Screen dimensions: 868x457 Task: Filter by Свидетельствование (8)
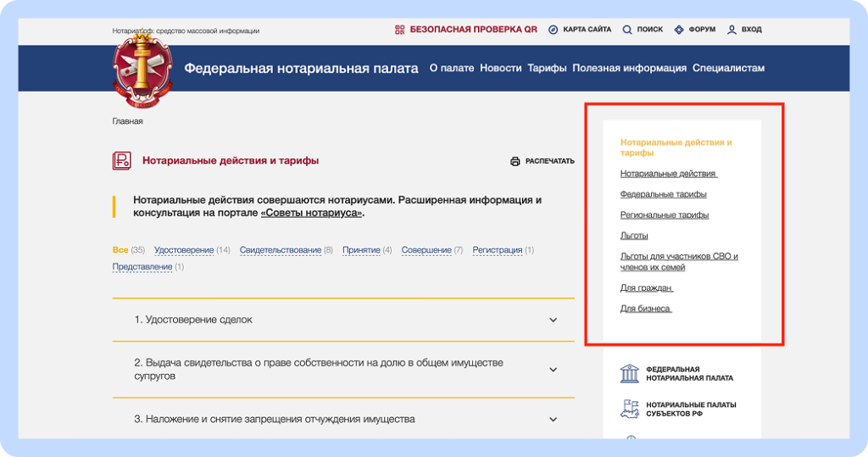coord(287,250)
